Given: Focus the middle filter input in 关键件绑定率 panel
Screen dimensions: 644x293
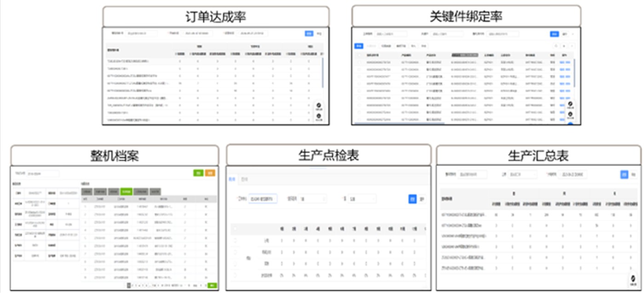Looking at the screenshot, I should 447,34.
